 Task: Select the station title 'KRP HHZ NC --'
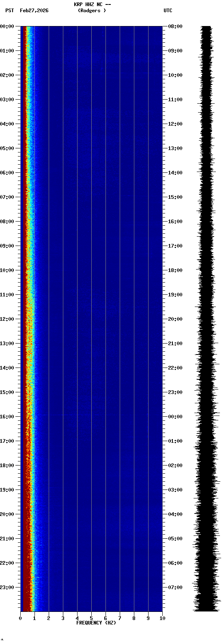click(x=92, y=4)
